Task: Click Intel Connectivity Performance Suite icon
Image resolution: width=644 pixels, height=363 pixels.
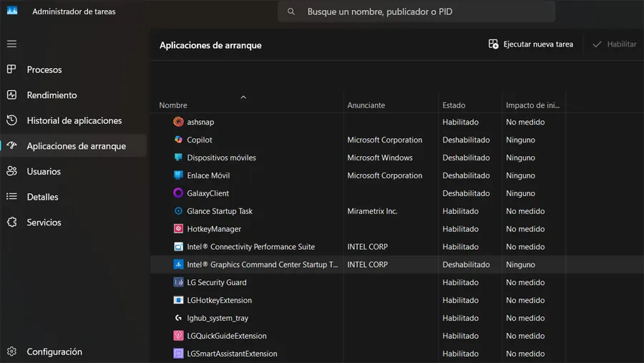Action: coord(178,247)
